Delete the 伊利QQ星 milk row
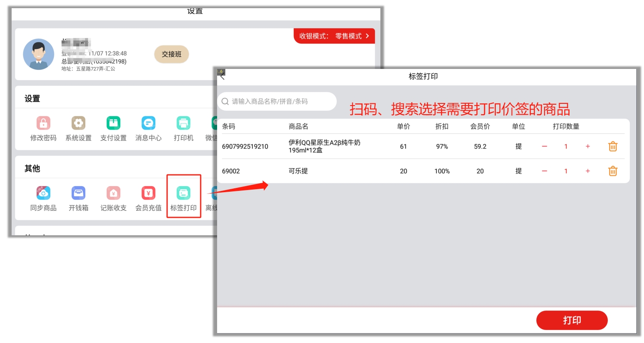The image size is (644, 343). (x=613, y=147)
